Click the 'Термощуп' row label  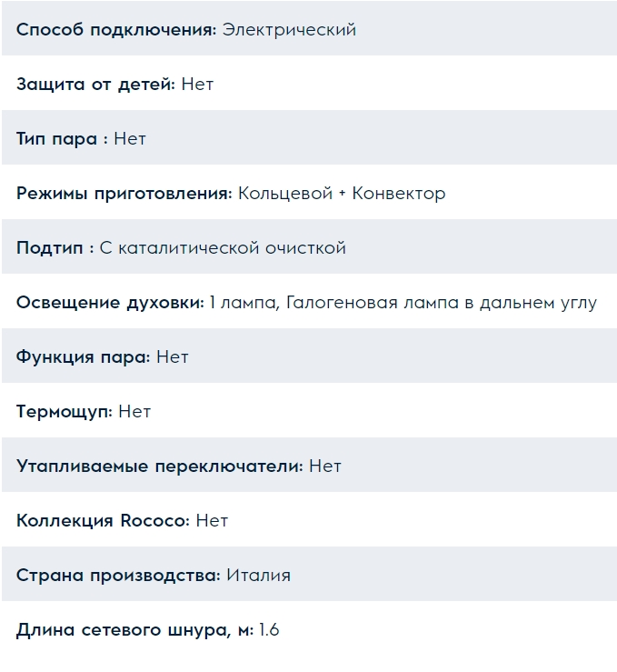(64, 412)
